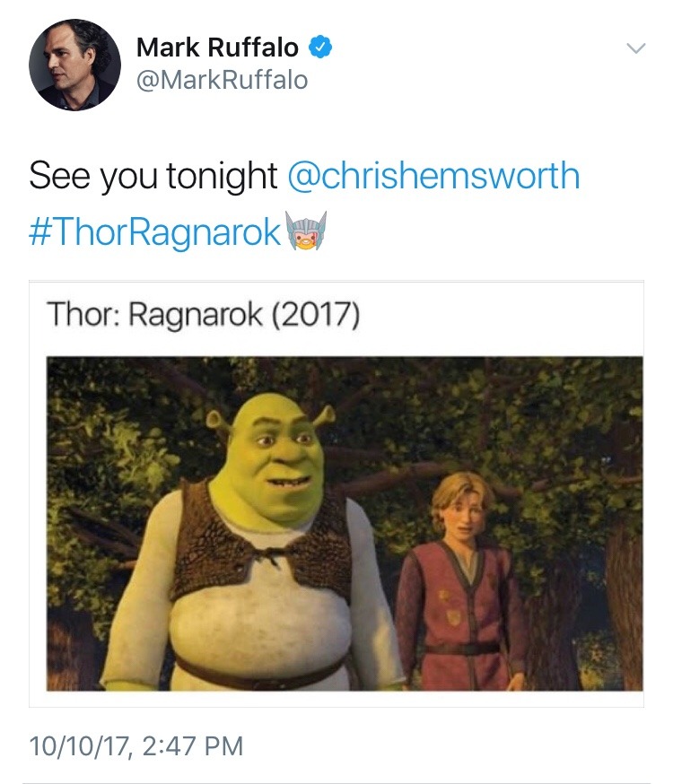Open the attached Shrek image
This screenshot has height=784, width=673.
345,524
